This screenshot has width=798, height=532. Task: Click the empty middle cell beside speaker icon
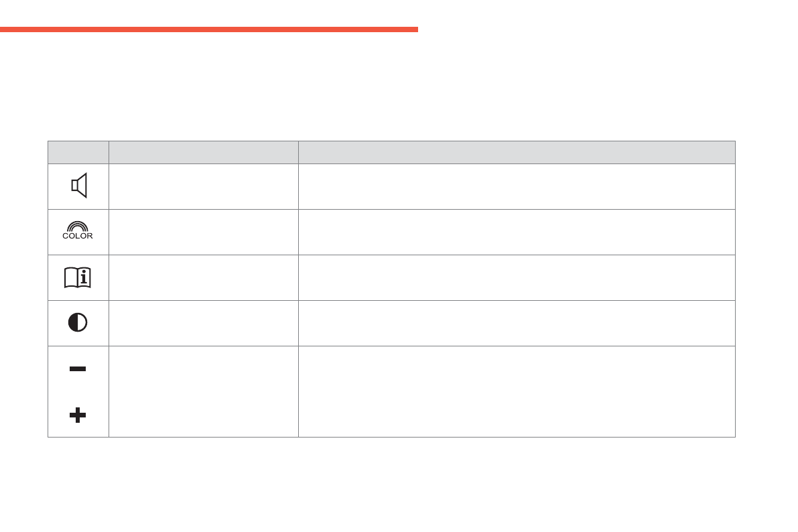(203, 186)
